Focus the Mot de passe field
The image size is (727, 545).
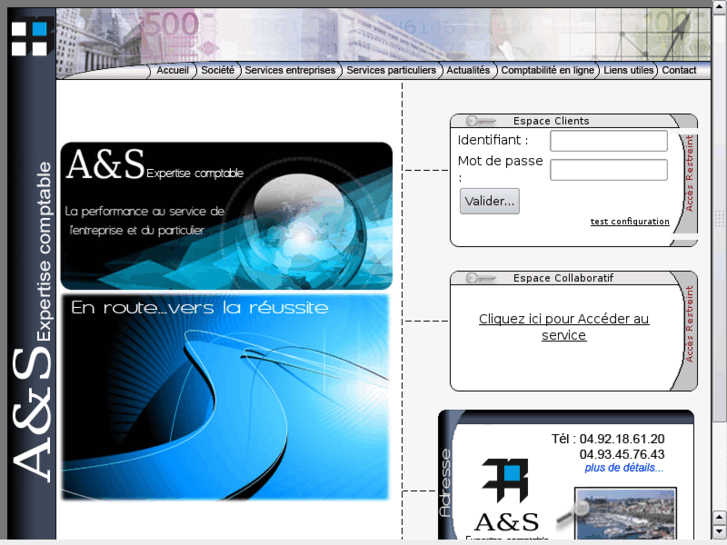coord(609,170)
